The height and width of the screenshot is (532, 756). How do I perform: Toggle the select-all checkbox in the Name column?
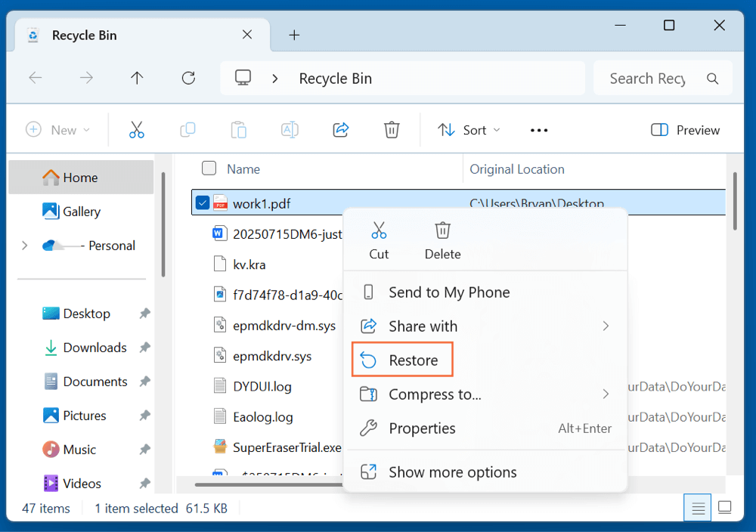209,169
